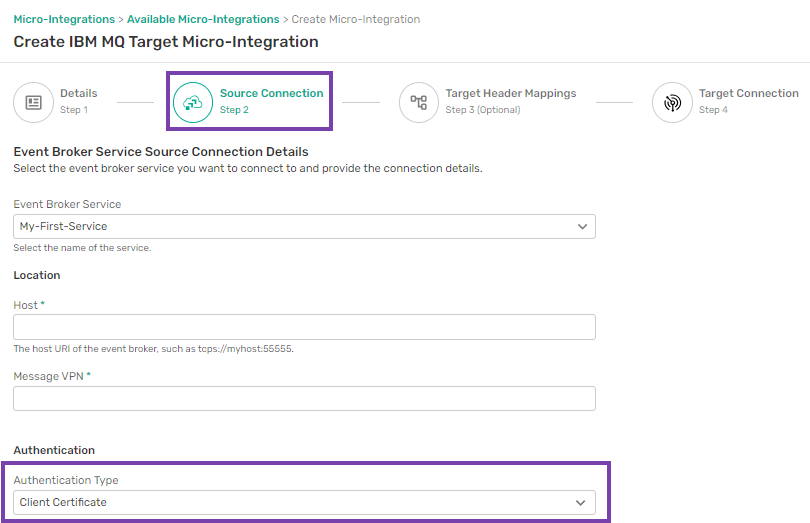
Task: Click the Message VPN field label
Action: [x=49, y=376]
